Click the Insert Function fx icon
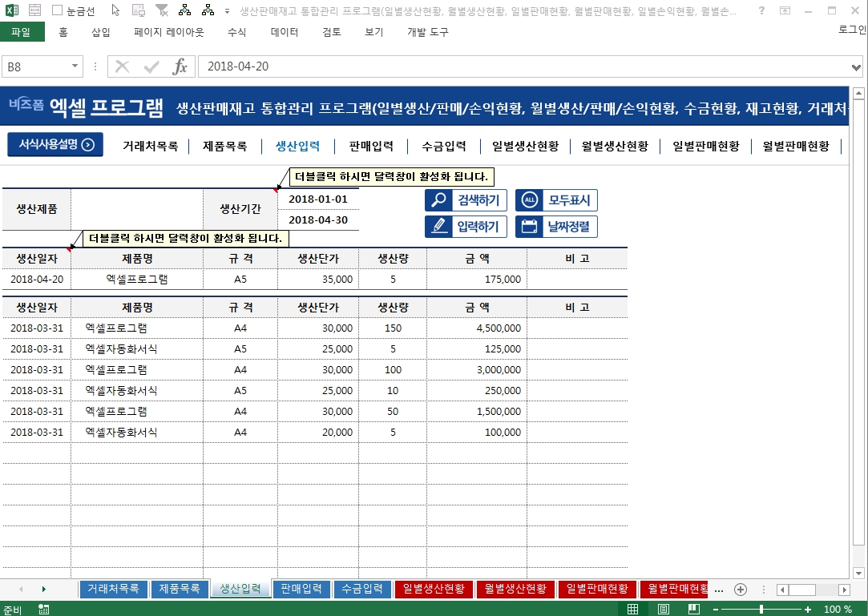Screen dimensions: 868x616 tap(180, 66)
